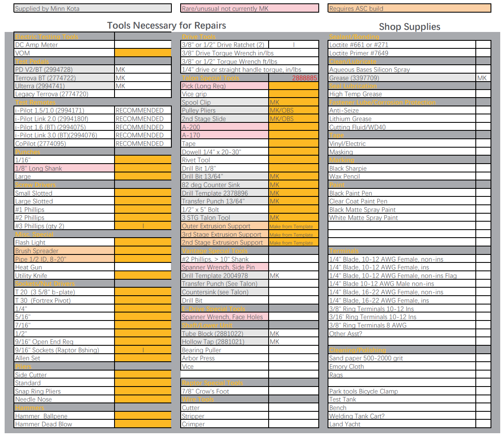
Task: Select the 'Rare/unusual not currently MK' legend cell
Action: click(x=249, y=8)
